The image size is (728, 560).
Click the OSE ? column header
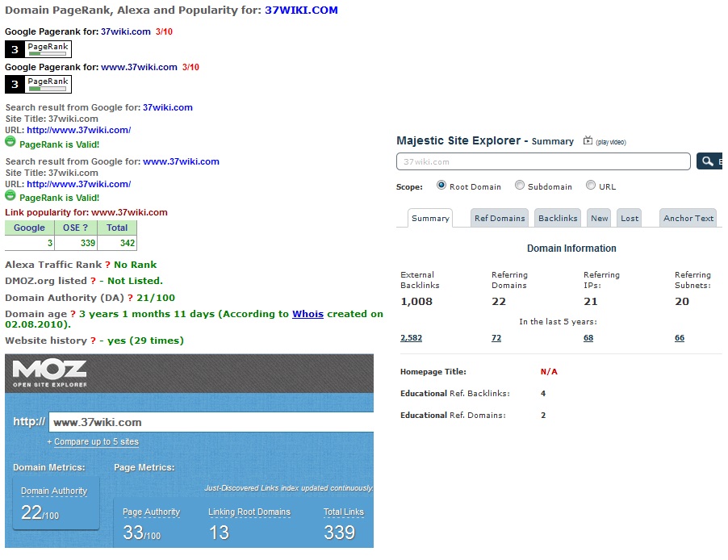(x=76, y=228)
